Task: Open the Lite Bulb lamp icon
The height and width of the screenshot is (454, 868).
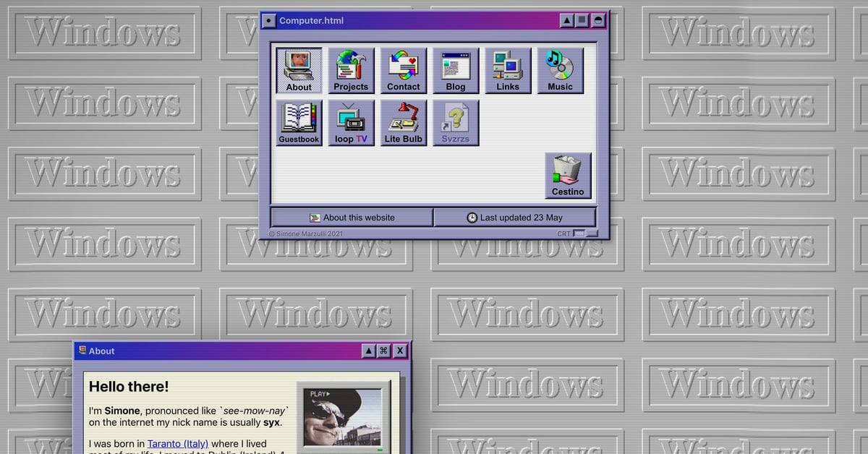Action: pyautogui.click(x=403, y=123)
